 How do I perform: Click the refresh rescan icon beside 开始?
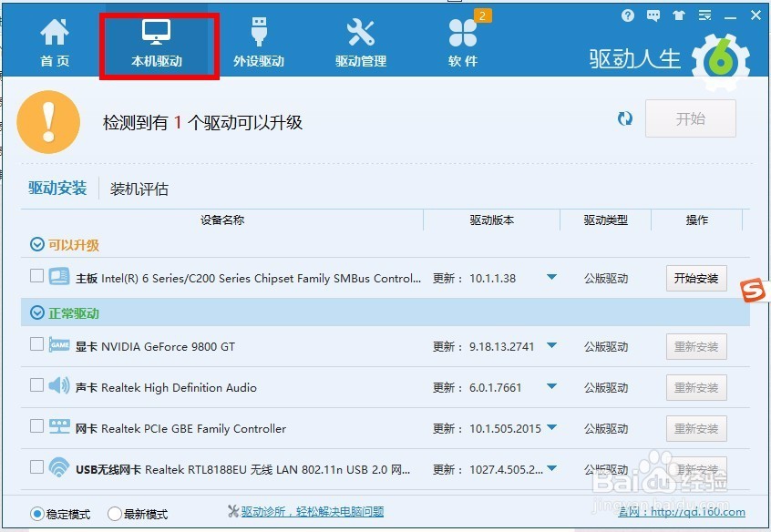coord(626,118)
